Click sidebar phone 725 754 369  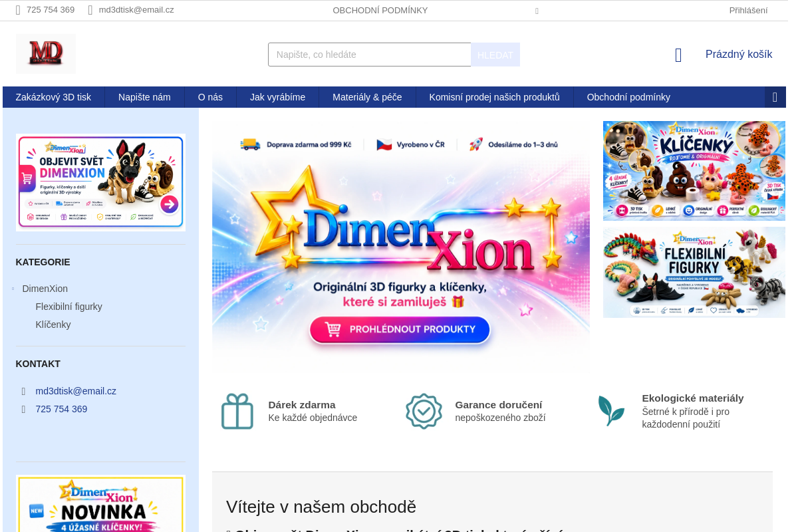pyautogui.click(x=61, y=409)
